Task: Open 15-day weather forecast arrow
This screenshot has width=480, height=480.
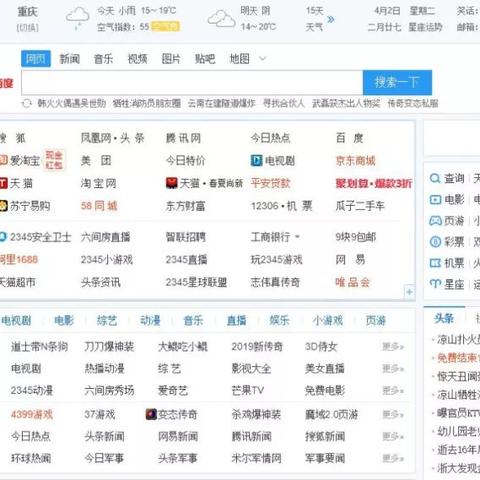Action: pyautogui.click(x=330, y=19)
